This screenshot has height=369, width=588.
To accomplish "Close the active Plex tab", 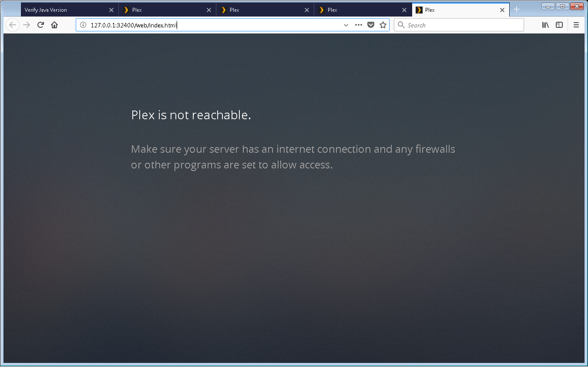I will pos(502,10).
